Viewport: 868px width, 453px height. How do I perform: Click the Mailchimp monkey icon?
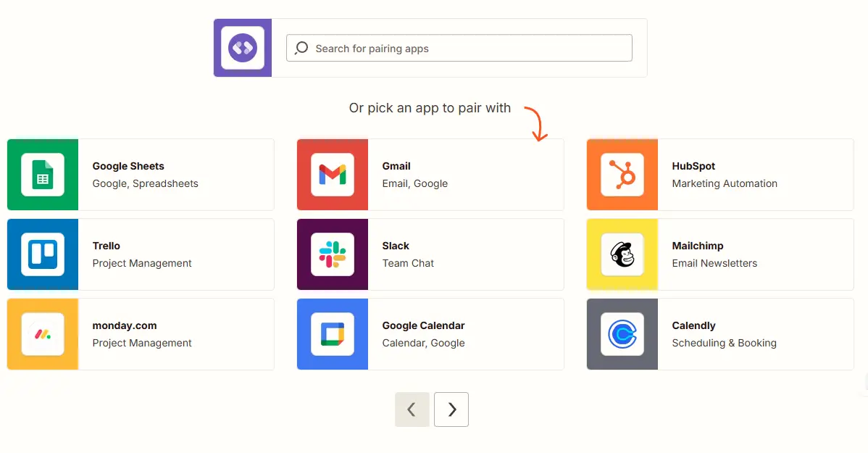(x=622, y=254)
